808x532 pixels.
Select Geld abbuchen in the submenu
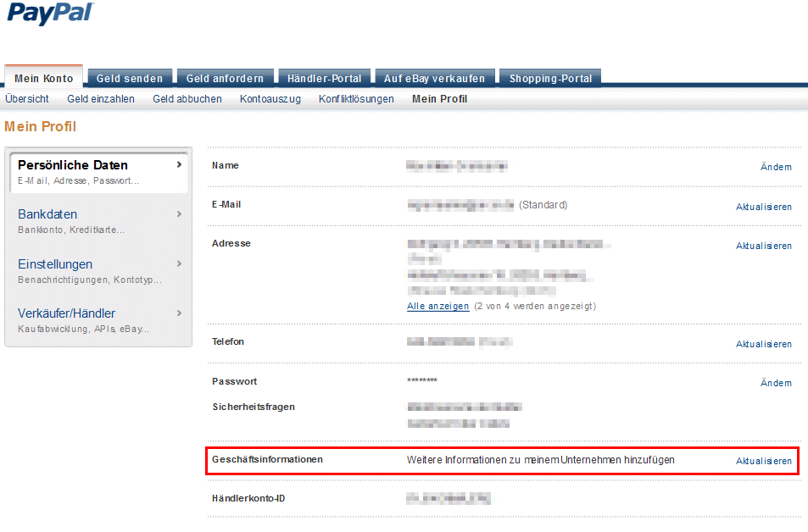pyautogui.click(x=187, y=99)
